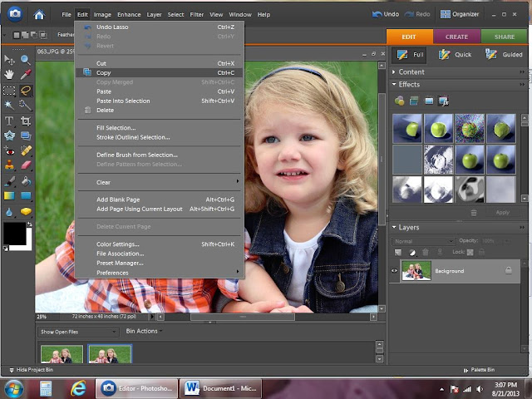Open Internet Explorer from the taskbar

(x=79, y=387)
